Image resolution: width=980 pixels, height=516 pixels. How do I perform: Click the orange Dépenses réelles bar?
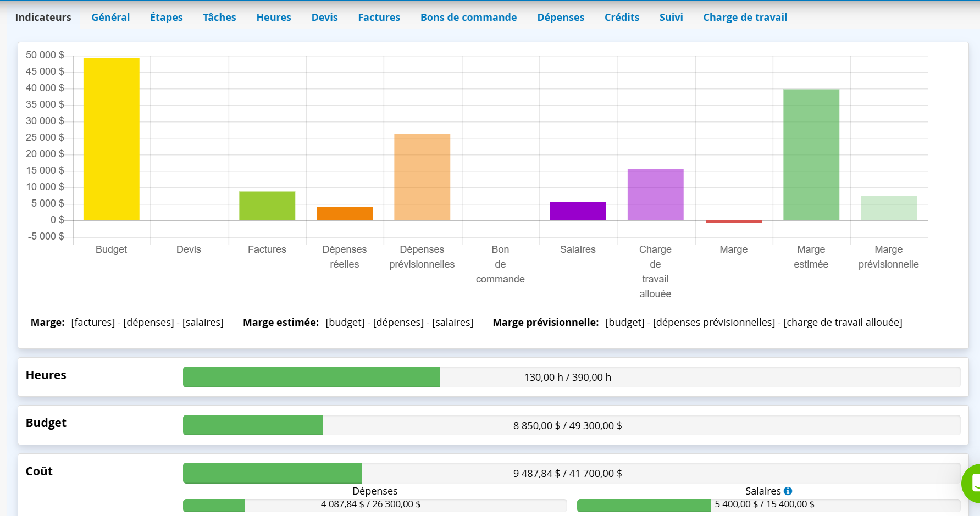point(345,214)
